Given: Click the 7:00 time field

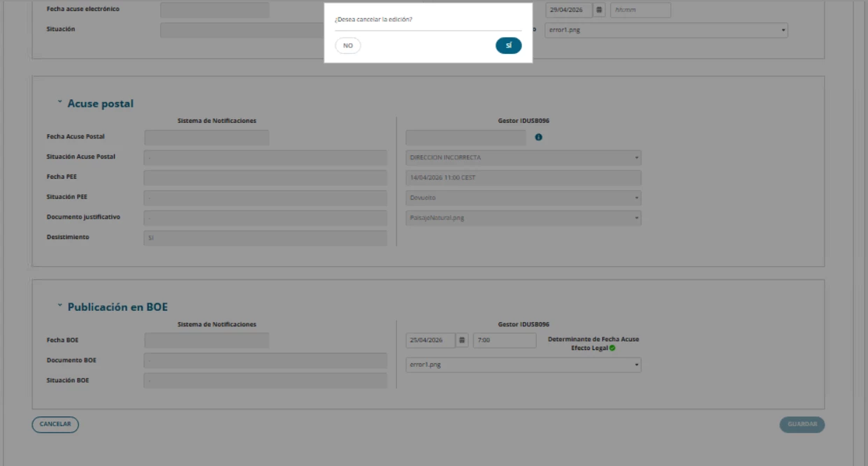Looking at the screenshot, I should click(505, 340).
